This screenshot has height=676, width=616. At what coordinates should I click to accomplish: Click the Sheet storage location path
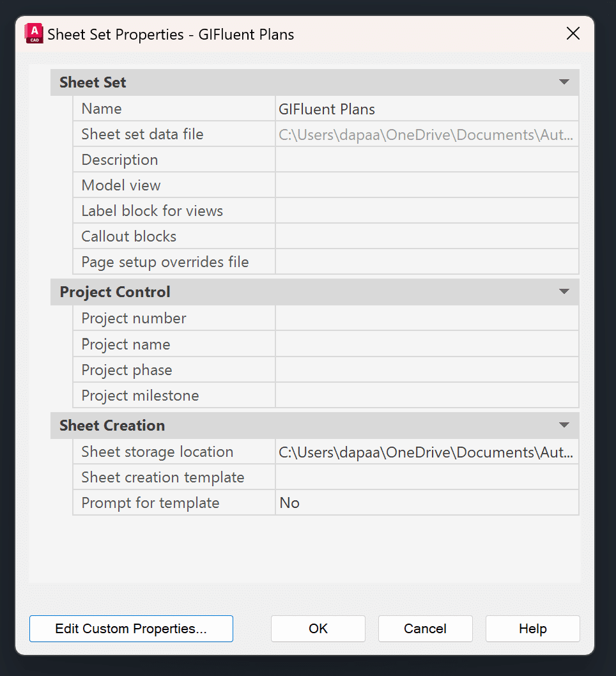426,452
